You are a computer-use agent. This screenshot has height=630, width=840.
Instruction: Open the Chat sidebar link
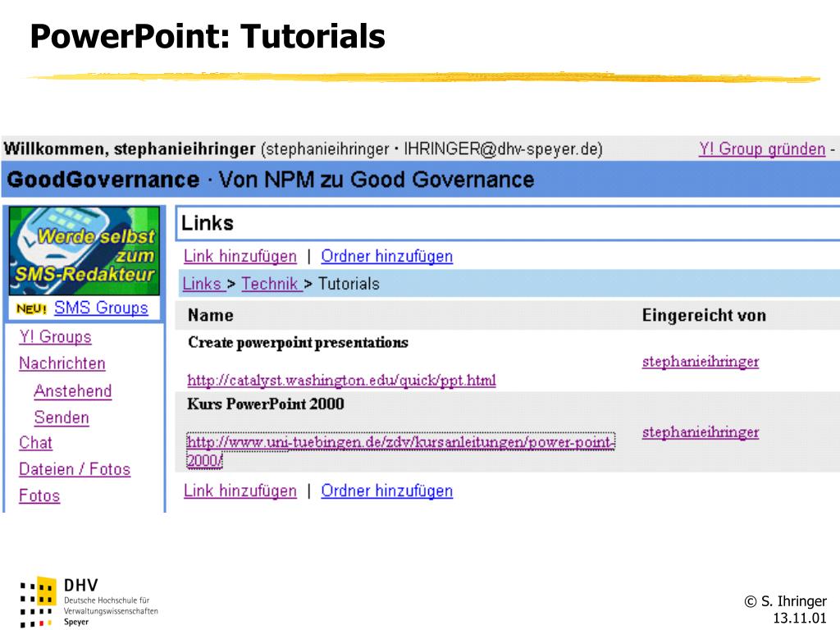36,443
